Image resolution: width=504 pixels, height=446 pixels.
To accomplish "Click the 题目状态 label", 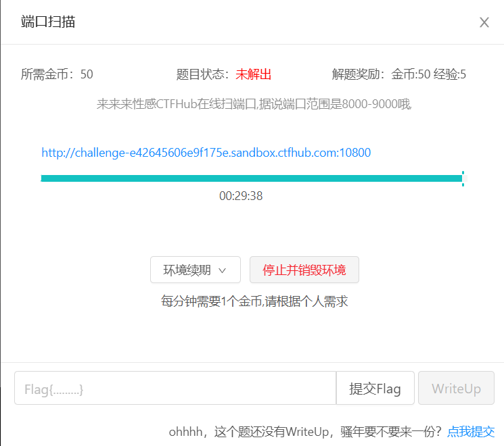I will [203, 74].
